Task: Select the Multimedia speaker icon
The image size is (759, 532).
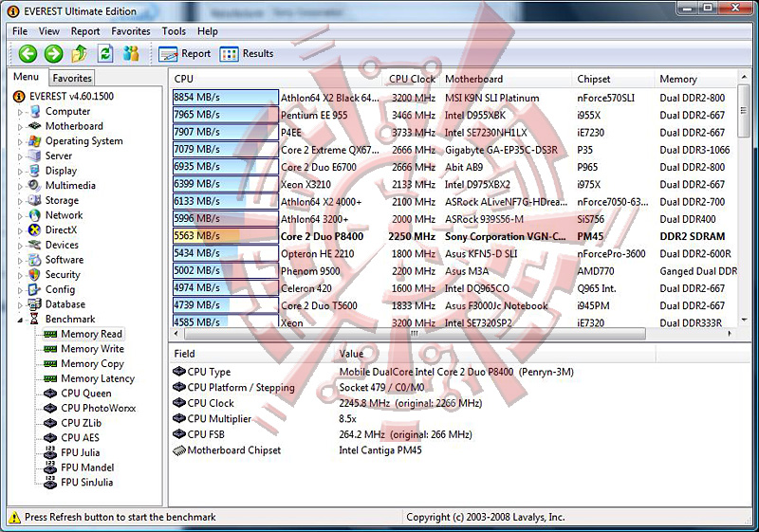Action: tap(34, 185)
